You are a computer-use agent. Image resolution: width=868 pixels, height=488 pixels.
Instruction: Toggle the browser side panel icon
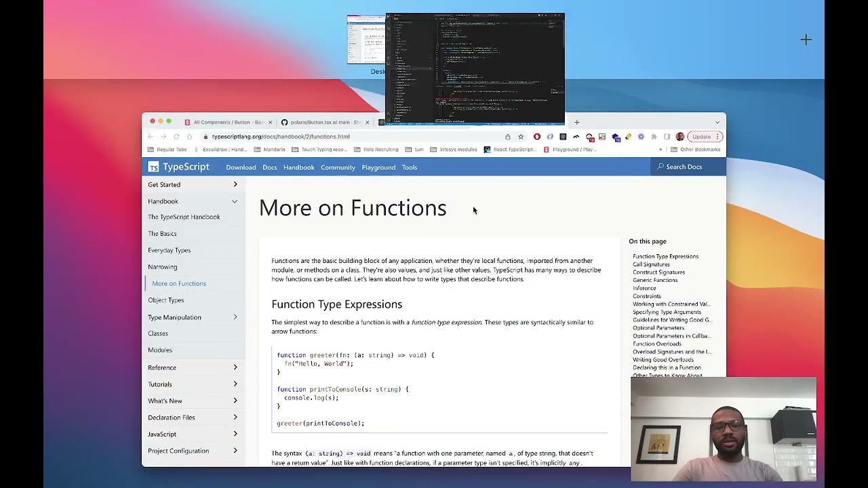click(667, 137)
